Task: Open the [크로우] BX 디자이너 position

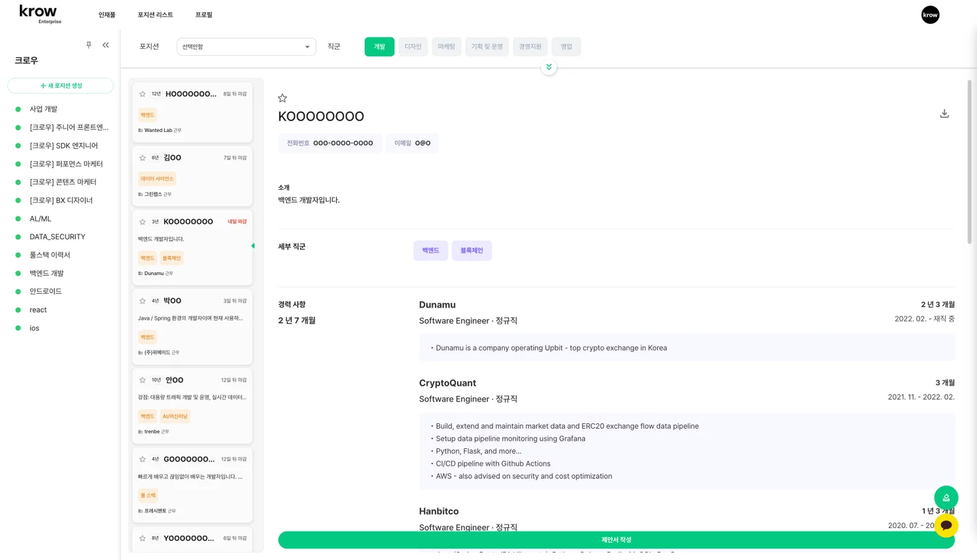Action: pyautogui.click(x=61, y=201)
